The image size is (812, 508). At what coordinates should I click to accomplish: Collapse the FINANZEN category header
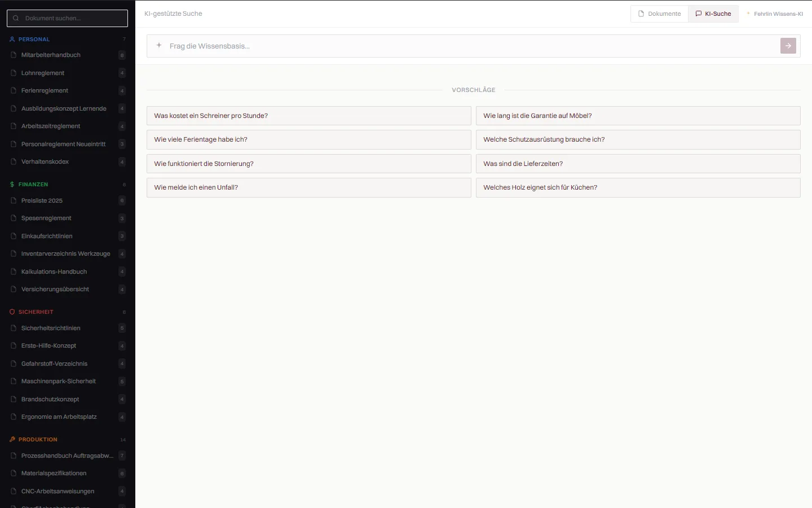[68, 185]
